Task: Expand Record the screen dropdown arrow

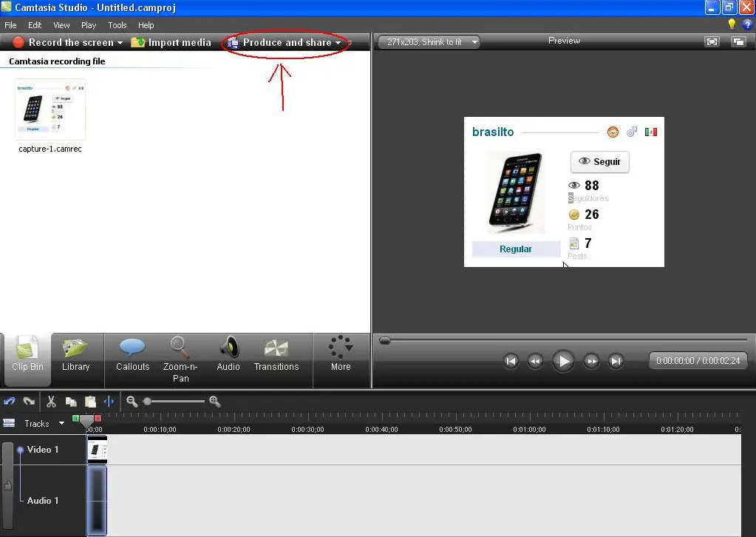Action: coord(120,43)
